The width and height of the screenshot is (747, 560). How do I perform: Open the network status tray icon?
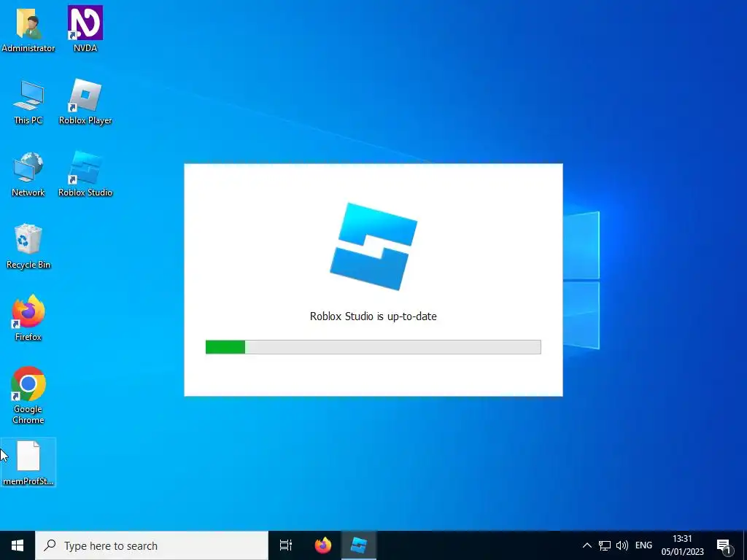click(605, 545)
